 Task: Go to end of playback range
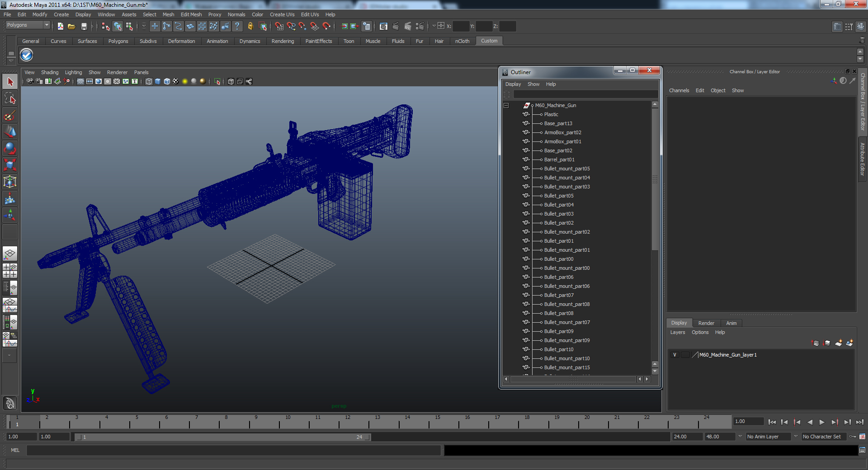tap(859, 422)
